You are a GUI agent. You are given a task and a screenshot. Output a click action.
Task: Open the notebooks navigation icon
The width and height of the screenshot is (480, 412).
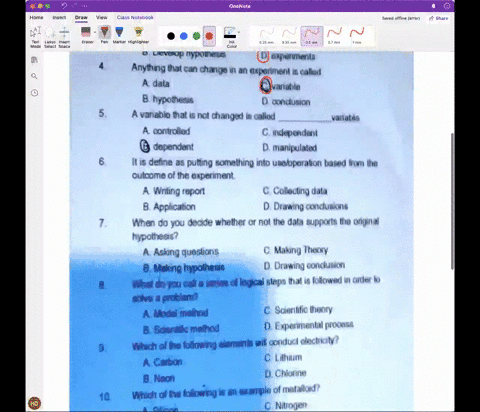pos(34,60)
